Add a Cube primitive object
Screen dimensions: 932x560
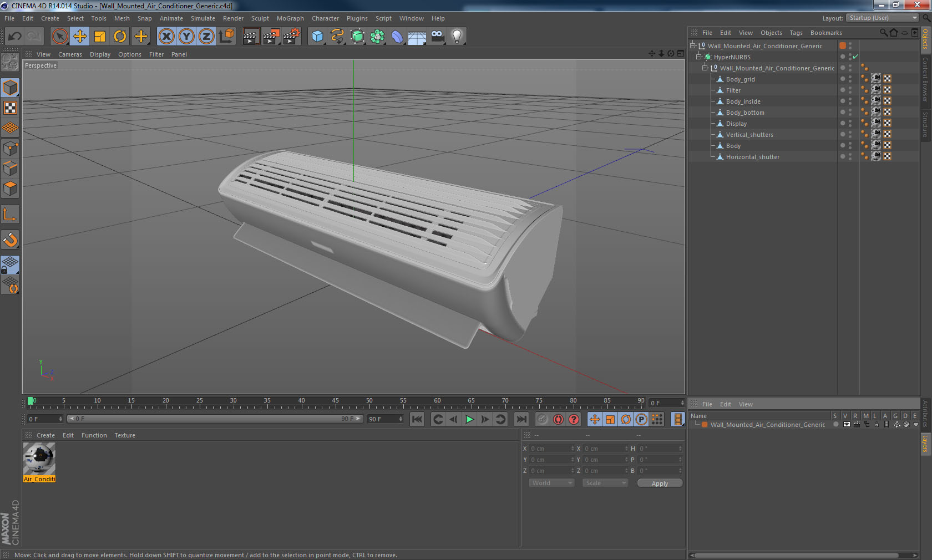pos(317,37)
